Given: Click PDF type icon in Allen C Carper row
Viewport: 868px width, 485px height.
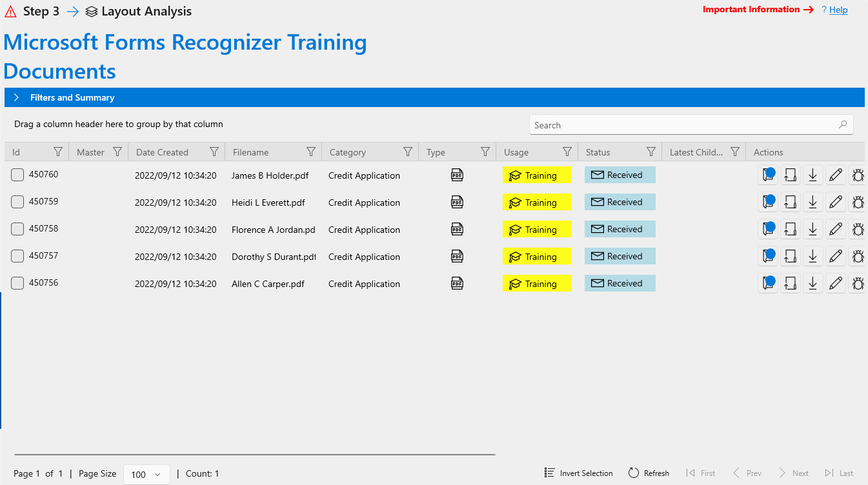Looking at the screenshot, I should point(457,283).
